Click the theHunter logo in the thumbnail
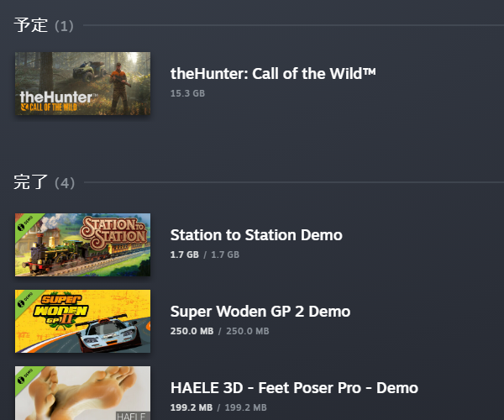Screen dimensions: 504x420 56,101
